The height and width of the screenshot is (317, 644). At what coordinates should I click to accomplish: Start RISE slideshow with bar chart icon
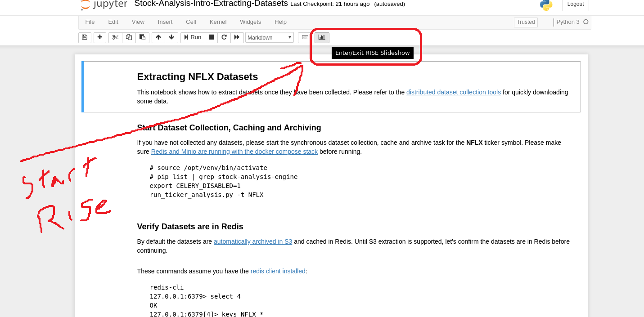tap(322, 37)
